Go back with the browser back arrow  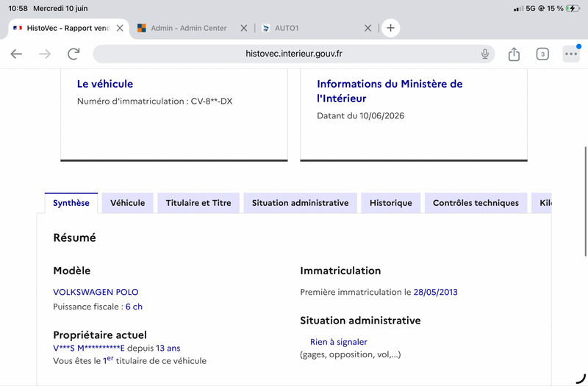[16, 54]
